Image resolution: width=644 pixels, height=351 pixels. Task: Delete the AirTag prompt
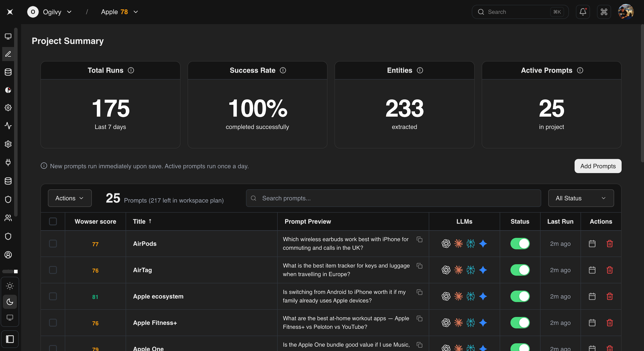[x=610, y=270]
